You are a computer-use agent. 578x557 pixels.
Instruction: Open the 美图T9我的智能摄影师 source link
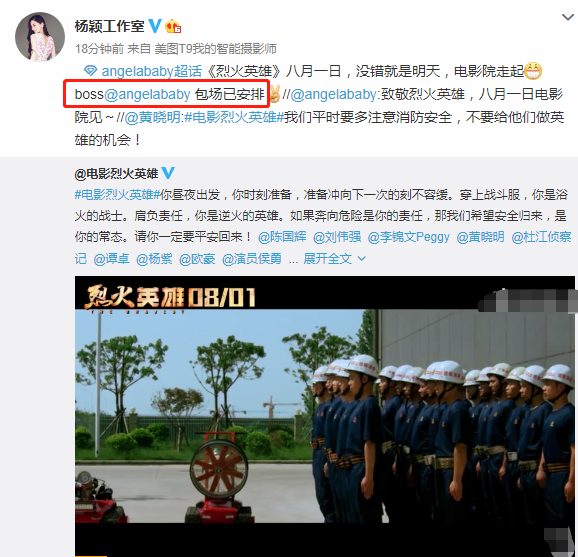click(x=215, y=48)
